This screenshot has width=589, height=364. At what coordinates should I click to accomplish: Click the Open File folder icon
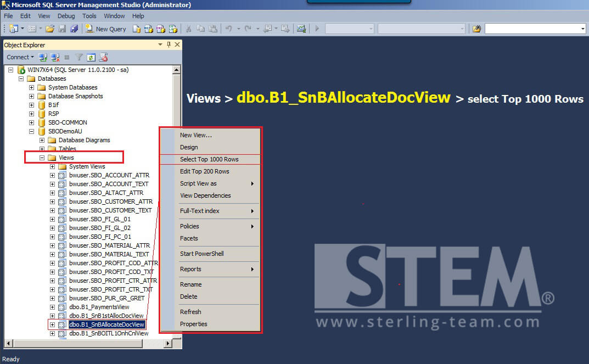click(50, 29)
